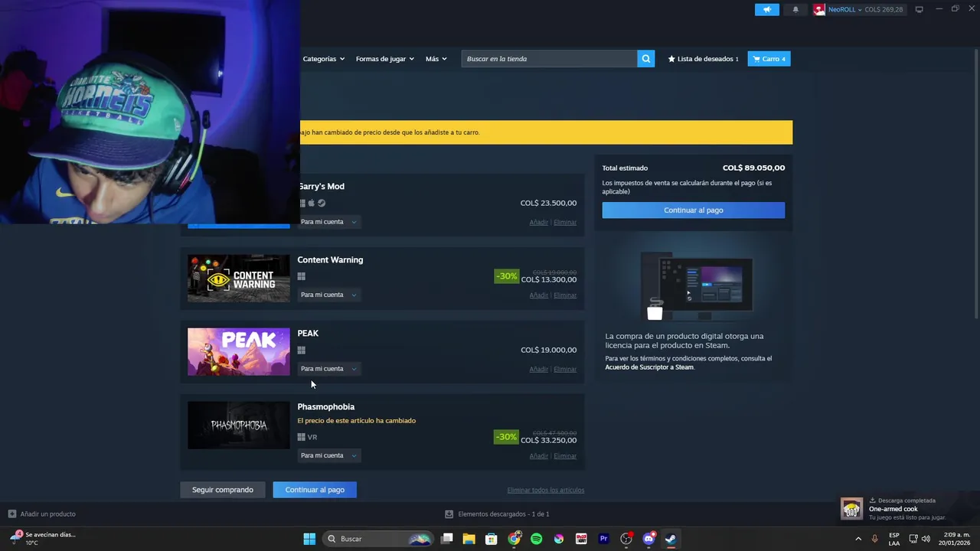Click the Steam icon in the taskbar
The width and height of the screenshot is (980, 551).
[x=671, y=539]
